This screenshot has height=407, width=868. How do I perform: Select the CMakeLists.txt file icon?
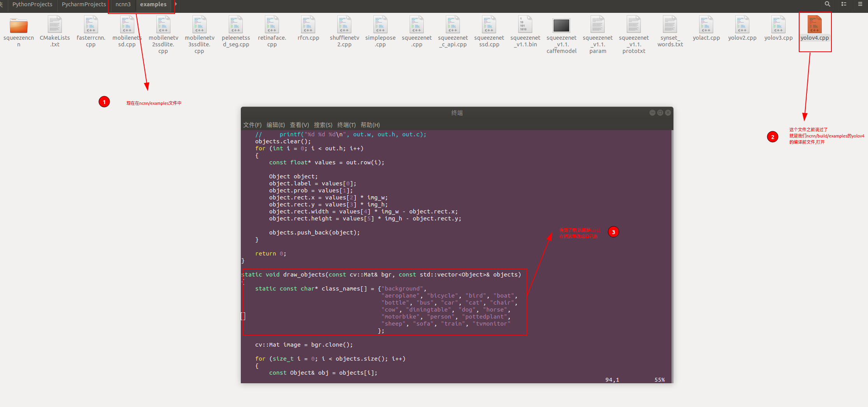point(55,25)
